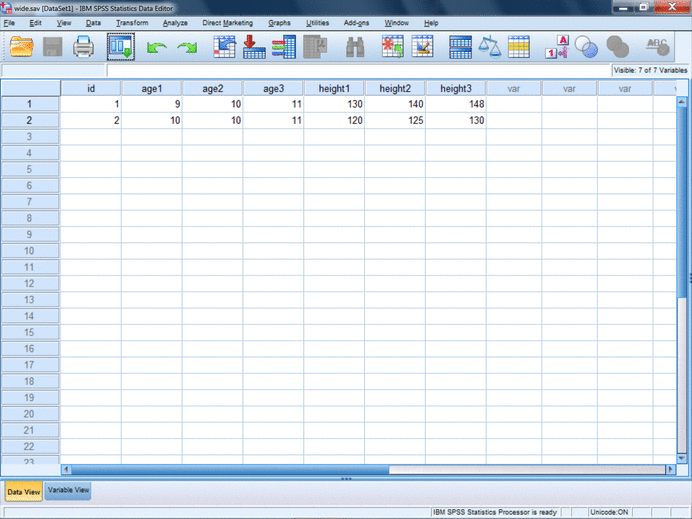Image resolution: width=692 pixels, height=519 pixels.
Task: Click the Use variable sets circles icon
Action: [586, 47]
